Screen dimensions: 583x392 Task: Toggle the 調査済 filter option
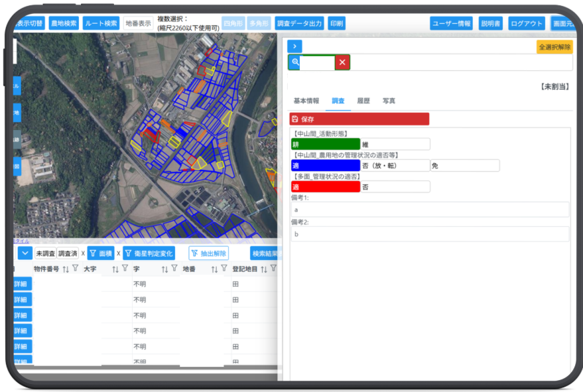tap(68, 253)
